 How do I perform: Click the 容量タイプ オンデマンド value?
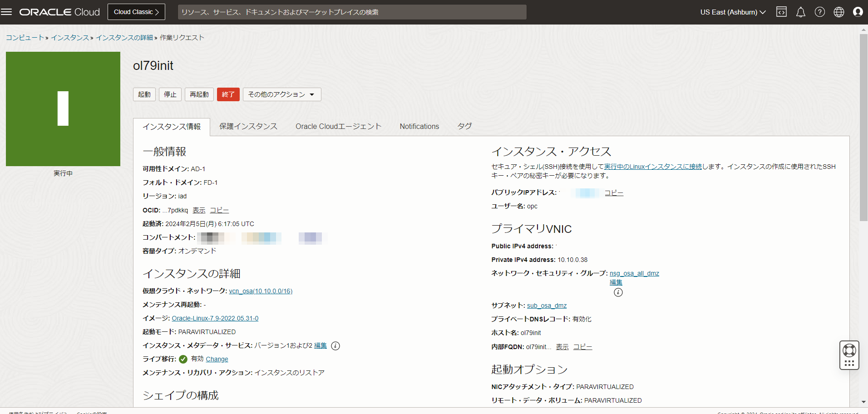point(197,251)
